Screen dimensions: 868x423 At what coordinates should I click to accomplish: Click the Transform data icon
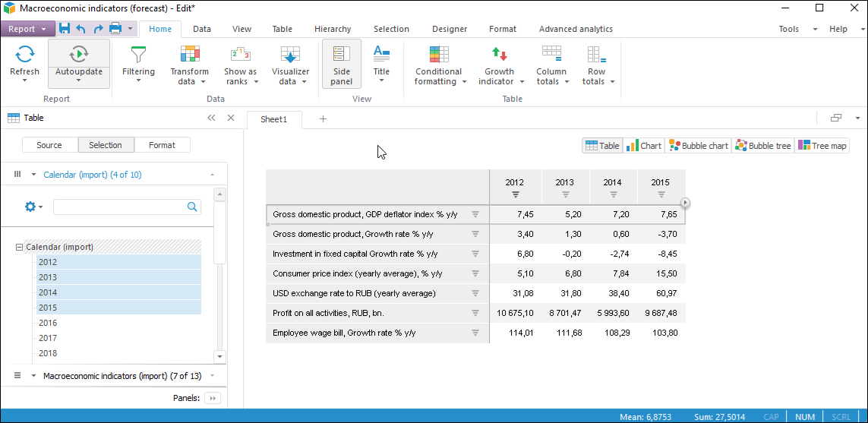pyautogui.click(x=189, y=55)
